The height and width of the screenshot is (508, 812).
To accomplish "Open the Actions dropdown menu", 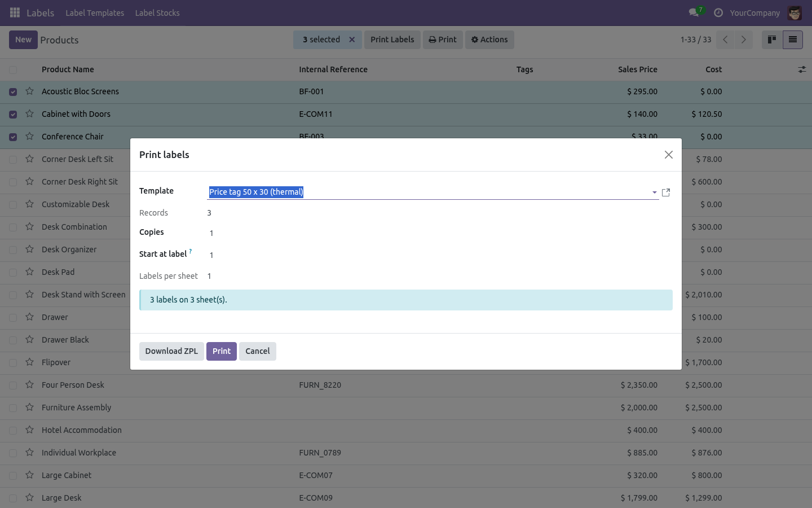I will [489, 40].
